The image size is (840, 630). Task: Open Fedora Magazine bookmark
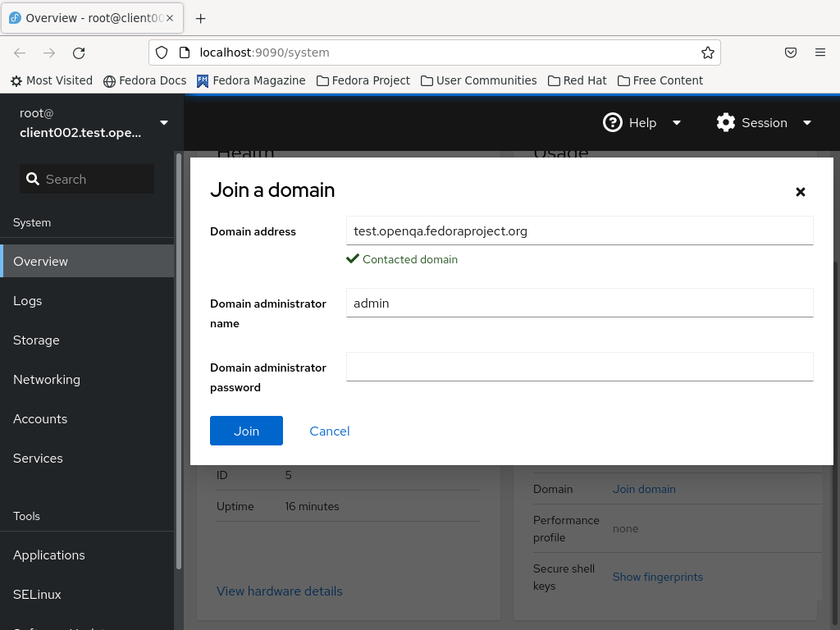[251, 80]
